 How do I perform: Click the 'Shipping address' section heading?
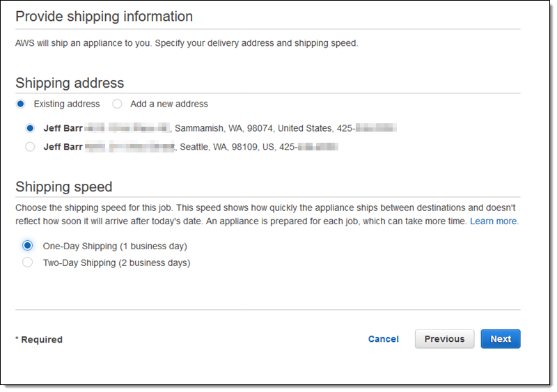point(70,83)
